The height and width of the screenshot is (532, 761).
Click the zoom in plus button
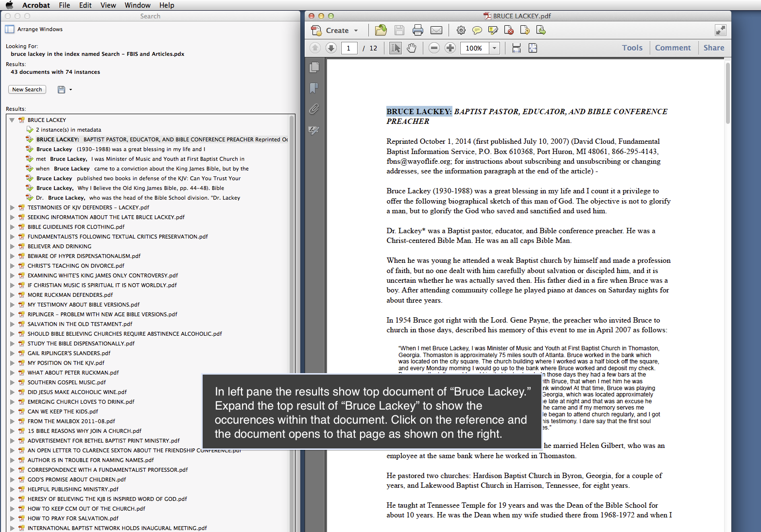(x=450, y=48)
